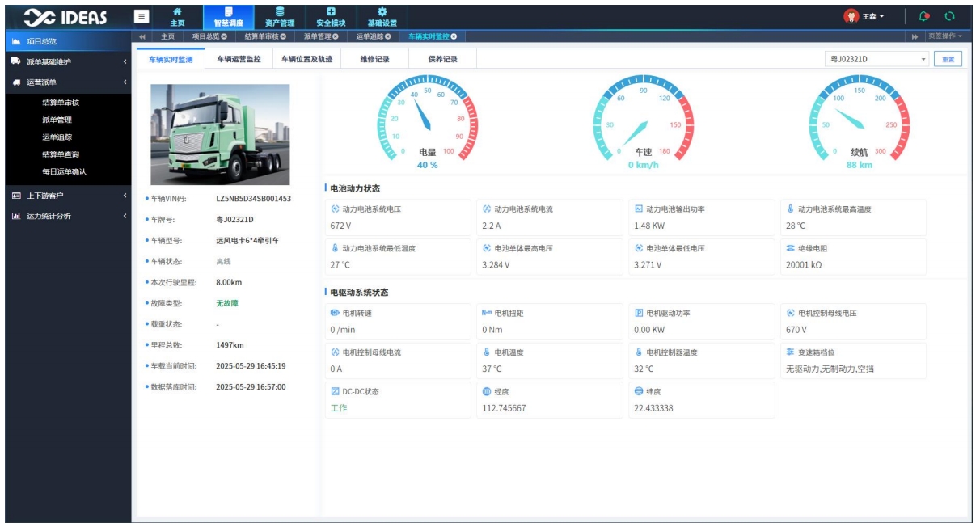This screenshot has width=980, height=527.
Task: Click the IDEAS logo
Action: pyautogui.click(x=67, y=17)
